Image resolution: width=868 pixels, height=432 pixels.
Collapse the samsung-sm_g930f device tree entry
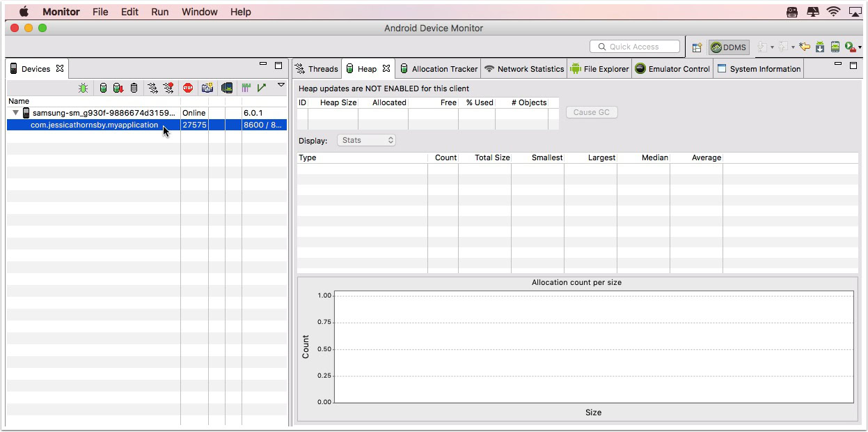15,112
